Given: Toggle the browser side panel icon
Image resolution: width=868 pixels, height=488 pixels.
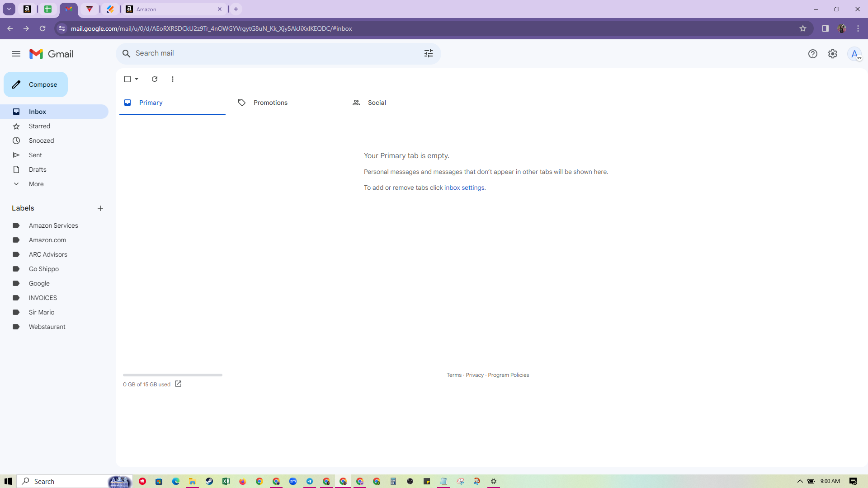Looking at the screenshot, I should click(826, 28).
